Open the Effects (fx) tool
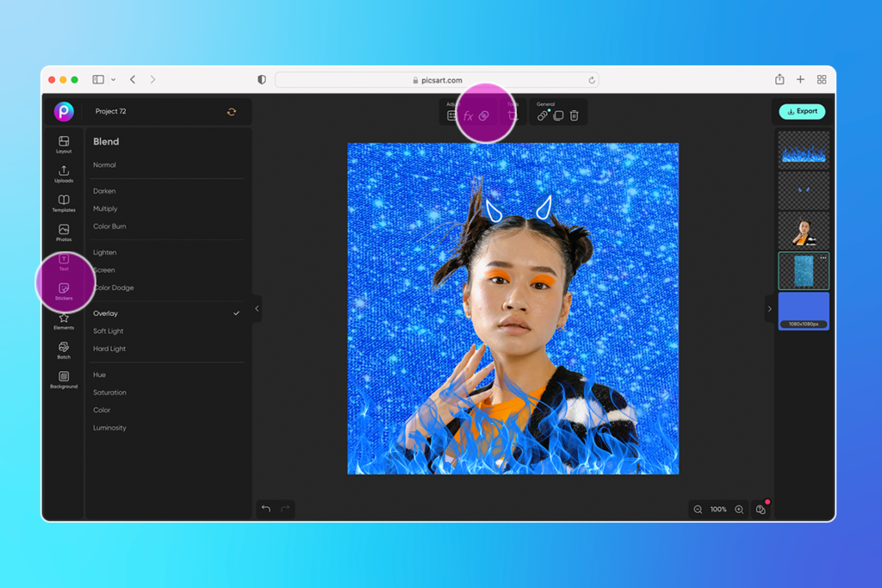882x588 pixels. tap(468, 115)
